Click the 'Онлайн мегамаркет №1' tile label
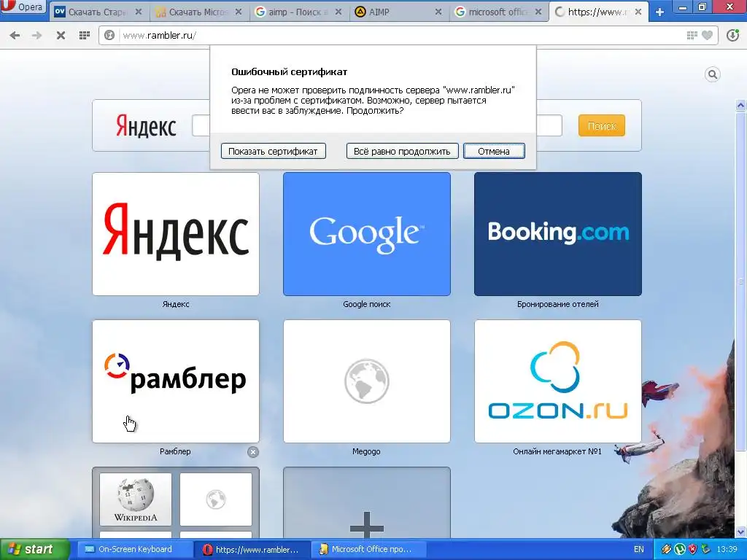This screenshot has width=747, height=560. [x=557, y=451]
